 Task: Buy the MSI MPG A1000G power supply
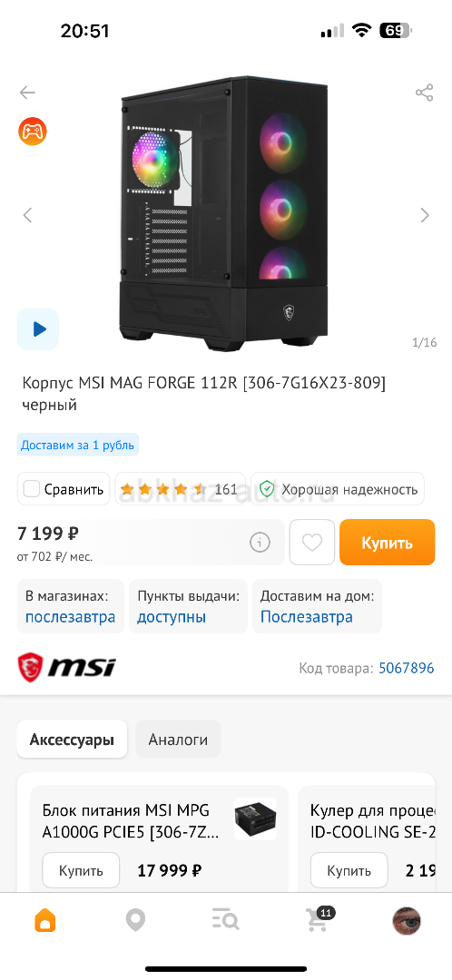[81, 870]
